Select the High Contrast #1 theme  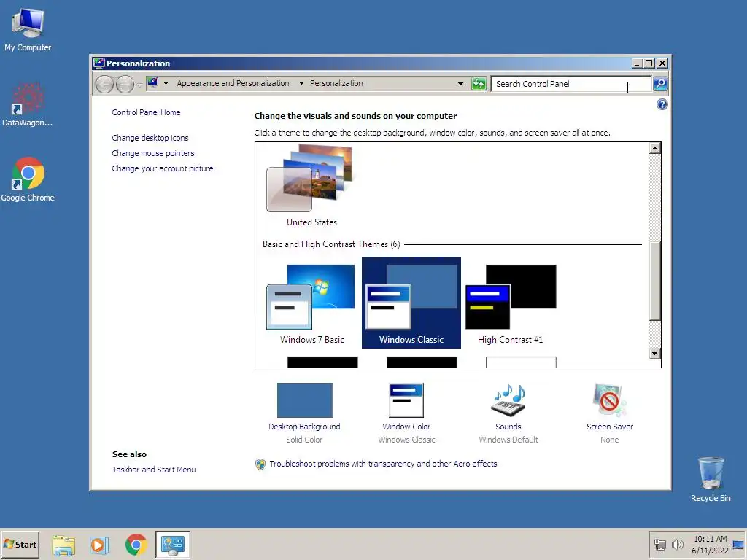click(x=510, y=303)
